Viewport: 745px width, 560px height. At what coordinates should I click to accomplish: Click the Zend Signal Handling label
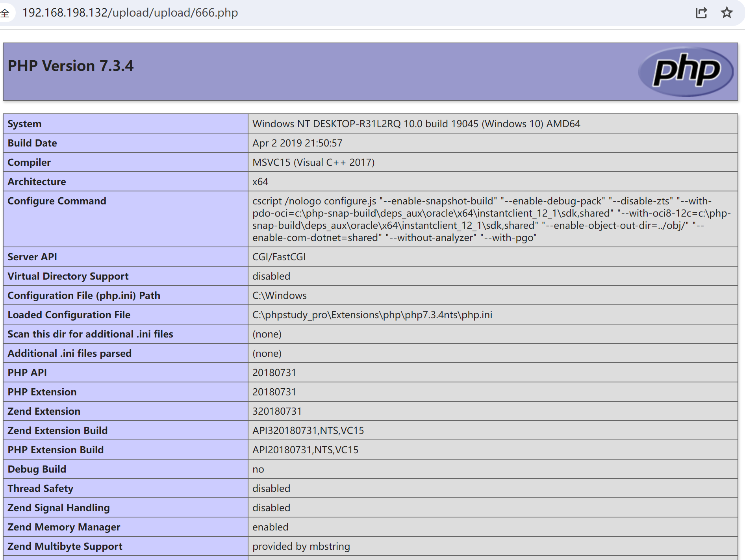click(59, 508)
